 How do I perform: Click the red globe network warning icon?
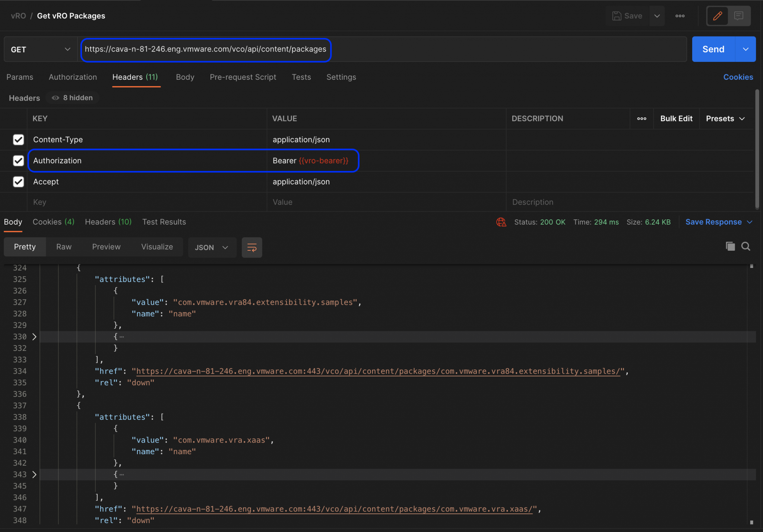(x=501, y=222)
